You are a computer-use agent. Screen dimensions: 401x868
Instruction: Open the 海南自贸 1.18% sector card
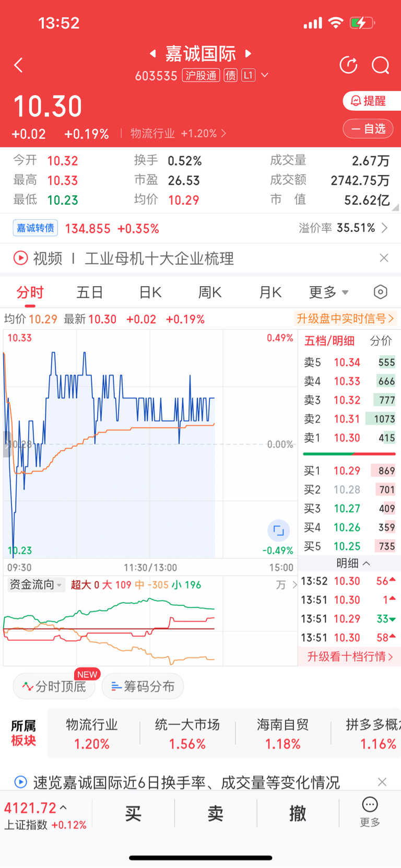pos(283,734)
